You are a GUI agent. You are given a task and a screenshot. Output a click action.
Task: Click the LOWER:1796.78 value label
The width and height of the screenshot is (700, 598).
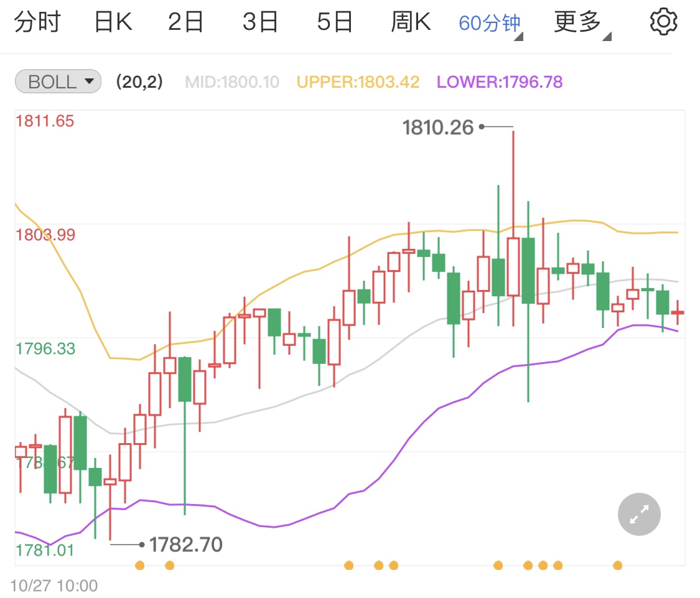tap(500, 82)
